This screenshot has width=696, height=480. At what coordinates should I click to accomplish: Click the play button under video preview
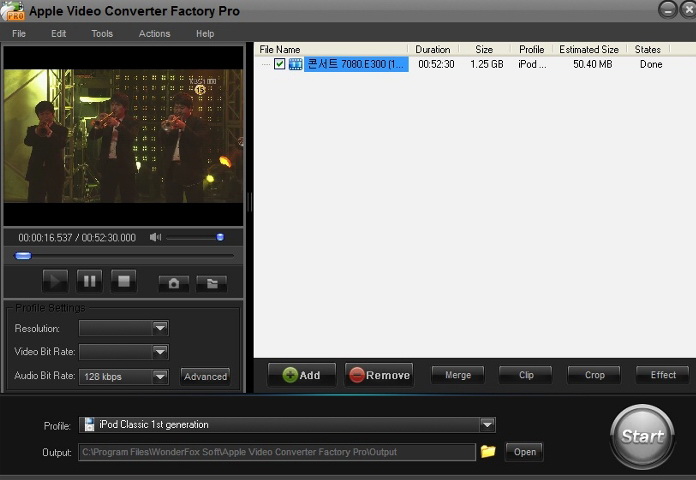(x=56, y=281)
